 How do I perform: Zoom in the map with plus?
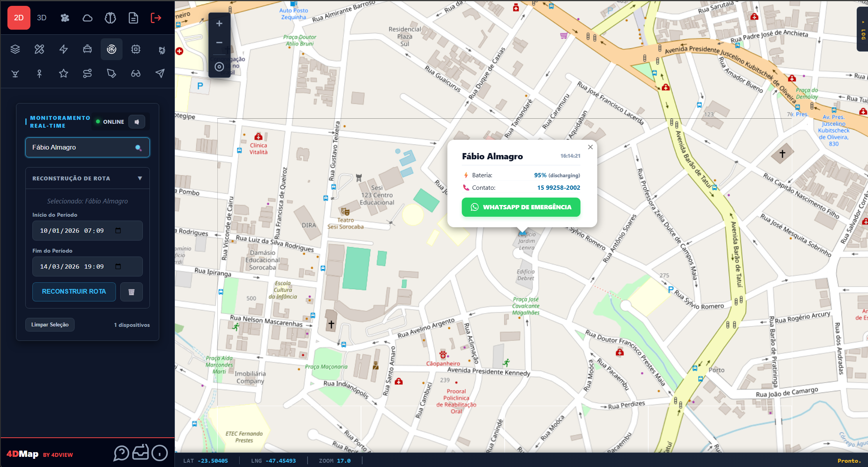(219, 24)
